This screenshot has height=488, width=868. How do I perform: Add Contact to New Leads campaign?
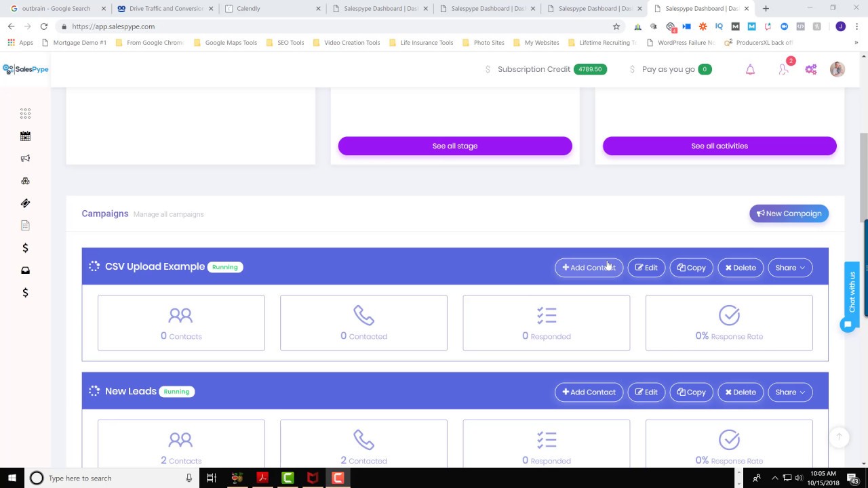point(589,392)
